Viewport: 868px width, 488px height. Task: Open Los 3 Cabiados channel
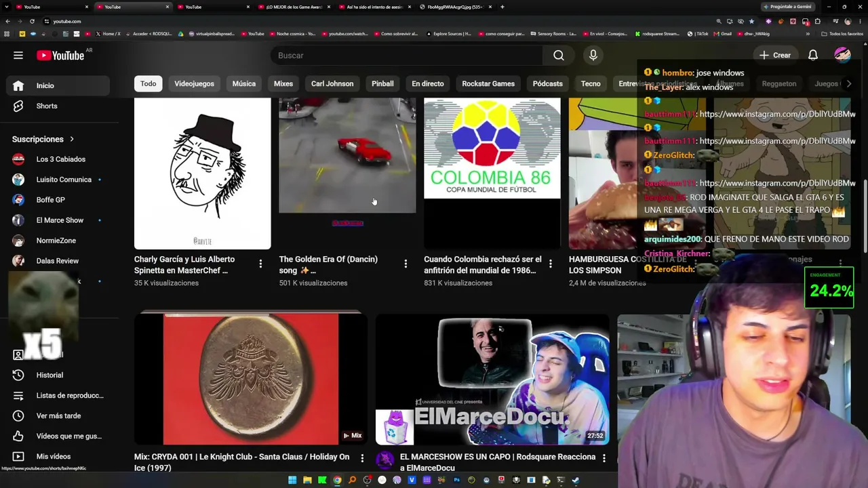[x=58, y=159]
